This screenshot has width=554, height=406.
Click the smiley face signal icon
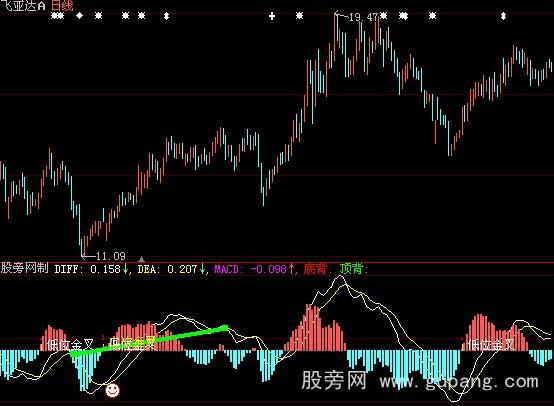point(112,390)
